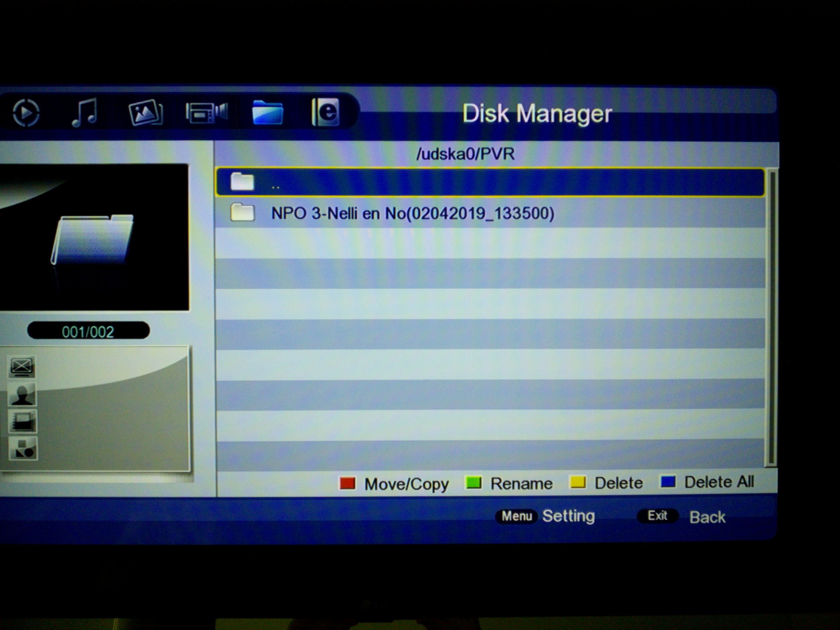
Task: Open the Photos picture icon
Action: coord(146,112)
